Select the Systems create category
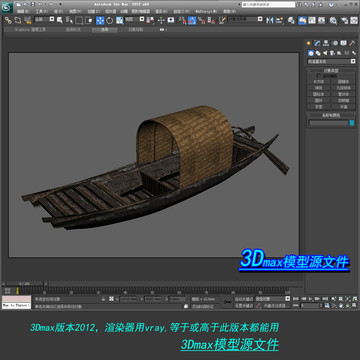Screen dimensions: 360x360 click(354, 53)
